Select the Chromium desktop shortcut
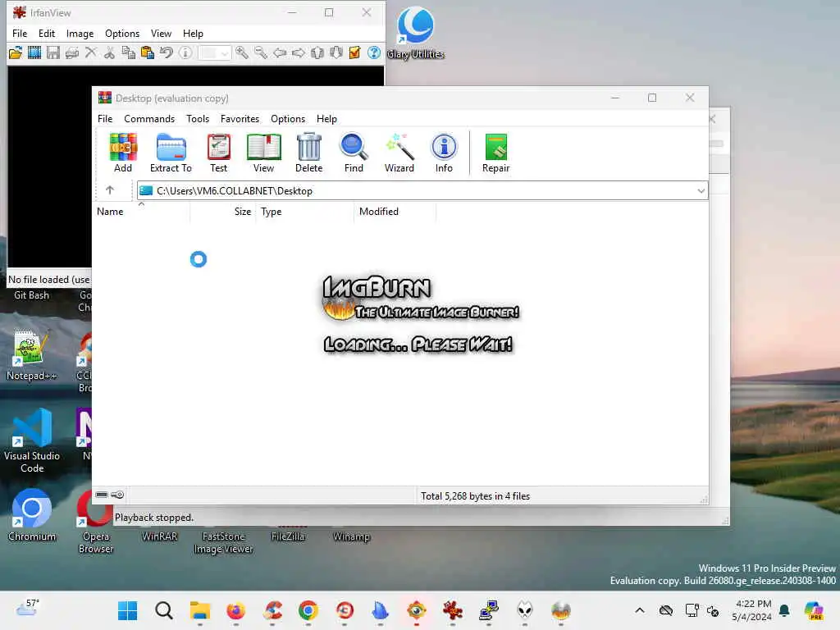This screenshot has width=840, height=630. (32, 515)
